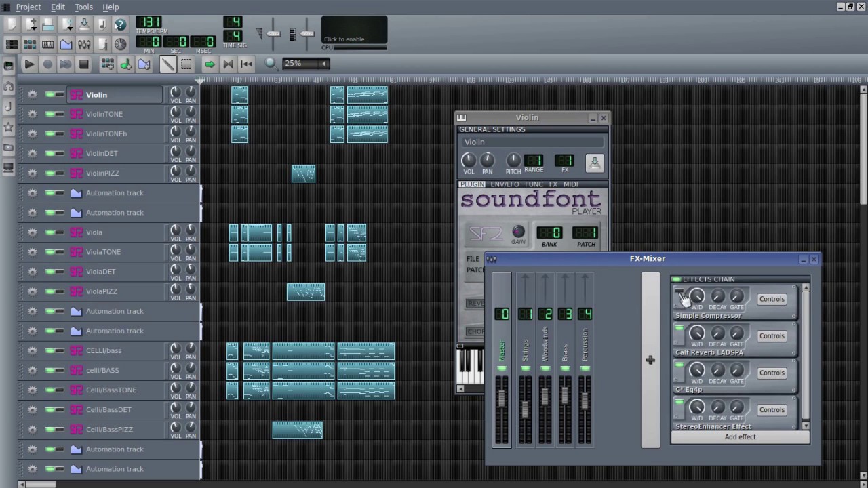
Task: Open Controls for StereoEnhancer Effect
Action: coord(772,410)
